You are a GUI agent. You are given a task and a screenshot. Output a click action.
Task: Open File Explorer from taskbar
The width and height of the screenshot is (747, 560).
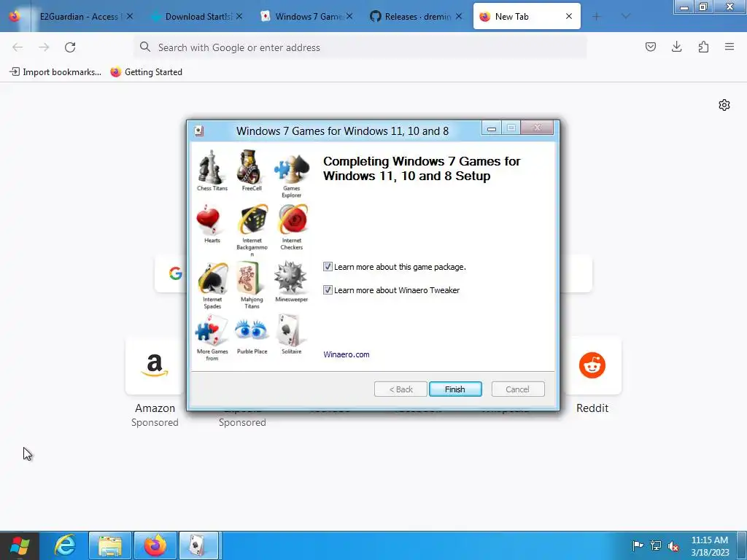click(x=110, y=545)
